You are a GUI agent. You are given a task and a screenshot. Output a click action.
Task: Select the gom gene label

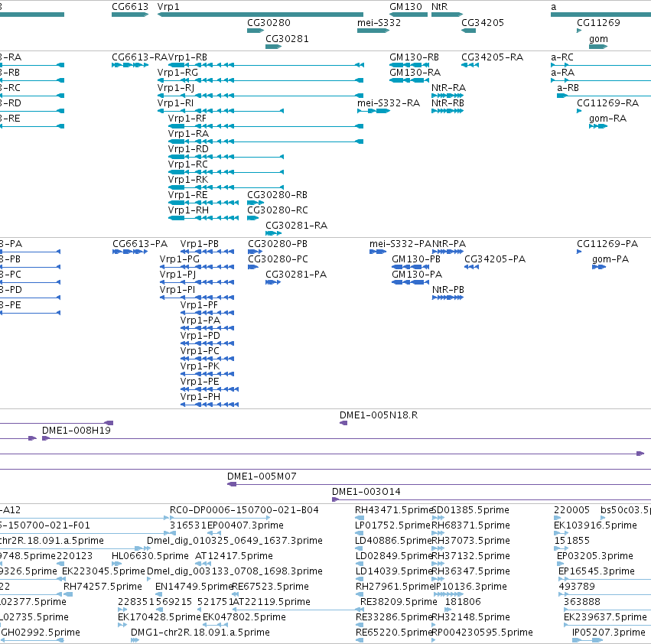click(598, 39)
